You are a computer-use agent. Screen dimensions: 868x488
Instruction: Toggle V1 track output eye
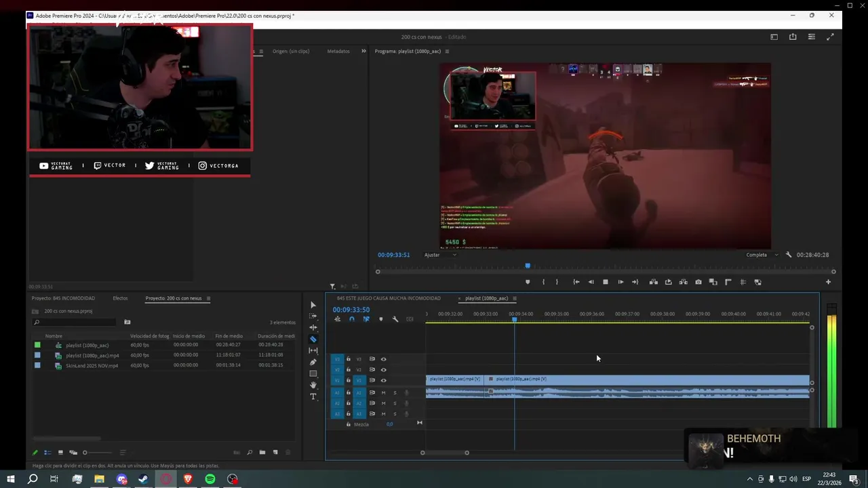(383, 380)
